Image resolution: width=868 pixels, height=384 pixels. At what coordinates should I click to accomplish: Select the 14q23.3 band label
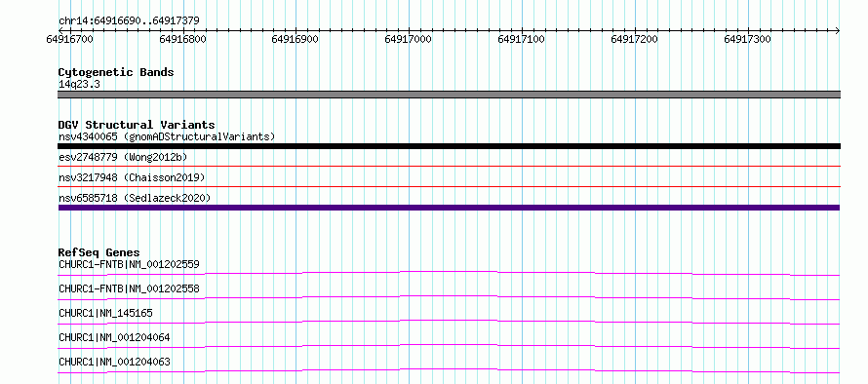tap(79, 85)
